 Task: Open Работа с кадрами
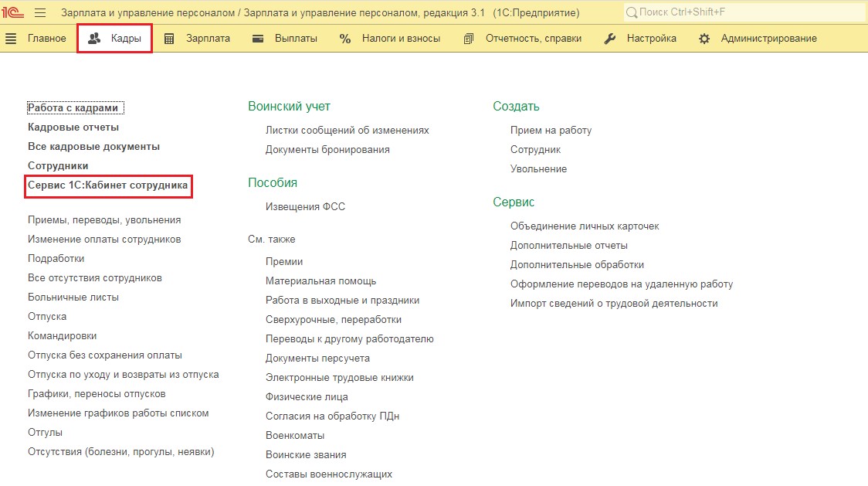click(x=75, y=108)
